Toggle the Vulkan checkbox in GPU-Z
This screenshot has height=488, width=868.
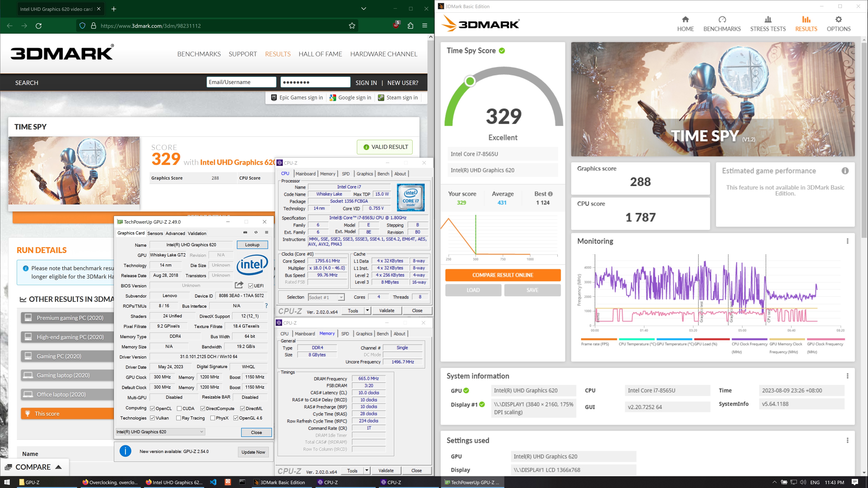coord(152,418)
